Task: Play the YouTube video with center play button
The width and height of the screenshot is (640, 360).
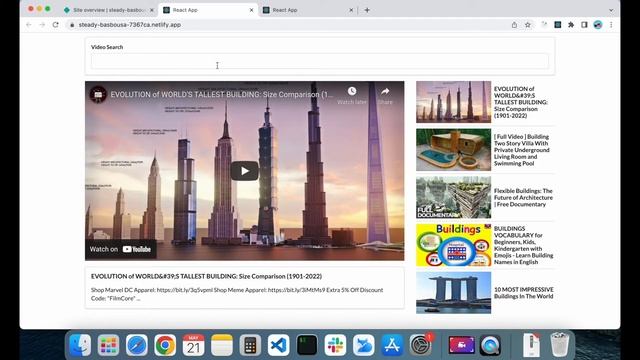Action: pos(244,171)
